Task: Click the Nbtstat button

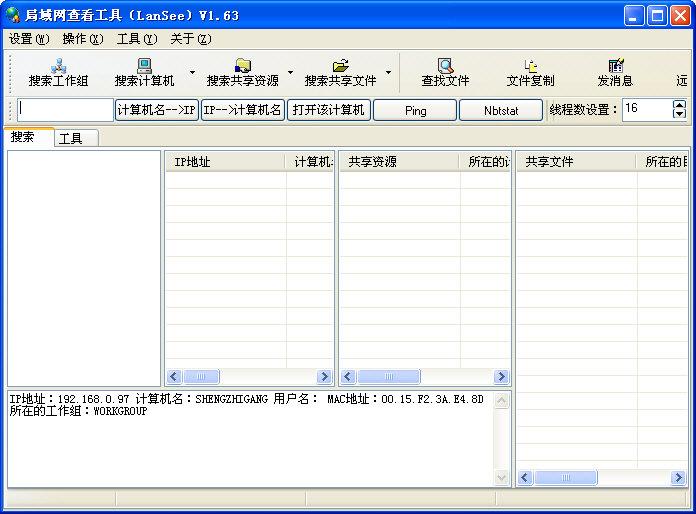Action: [x=501, y=110]
